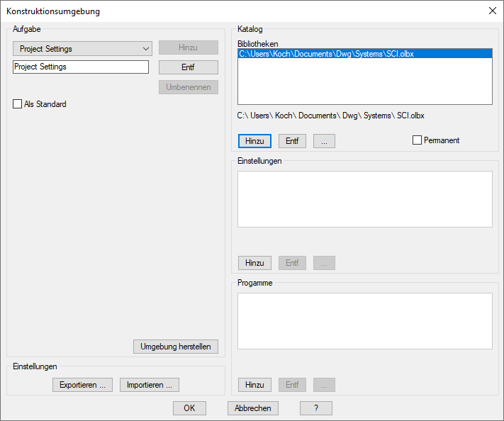The width and height of the screenshot is (504, 421).
Task: Close the Konstruktionsumgebung dialog window
Action: tap(493, 11)
